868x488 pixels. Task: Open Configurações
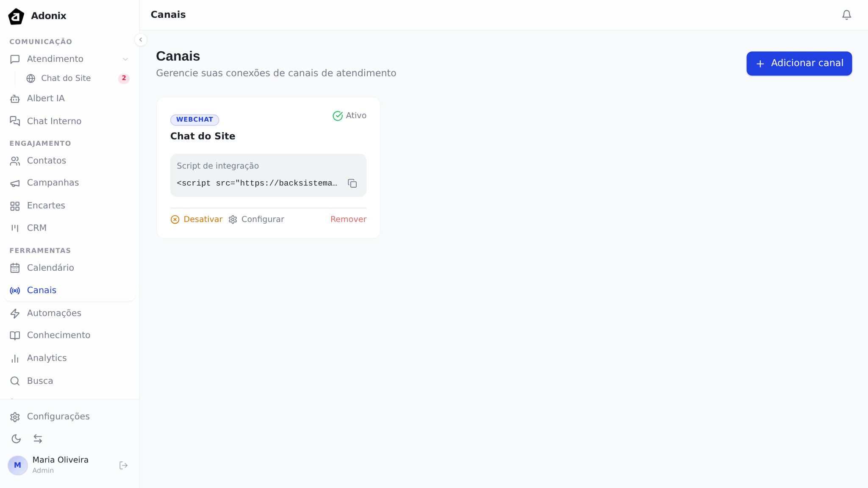69,416
